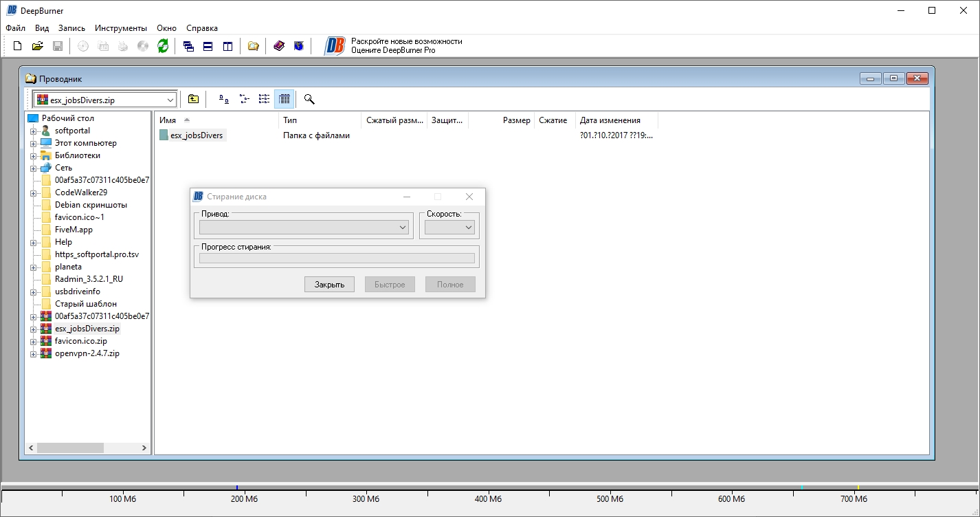Image resolution: width=980 pixels, height=517 pixels.
Task: Switch Explorer to large icons view
Action: click(224, 99)
